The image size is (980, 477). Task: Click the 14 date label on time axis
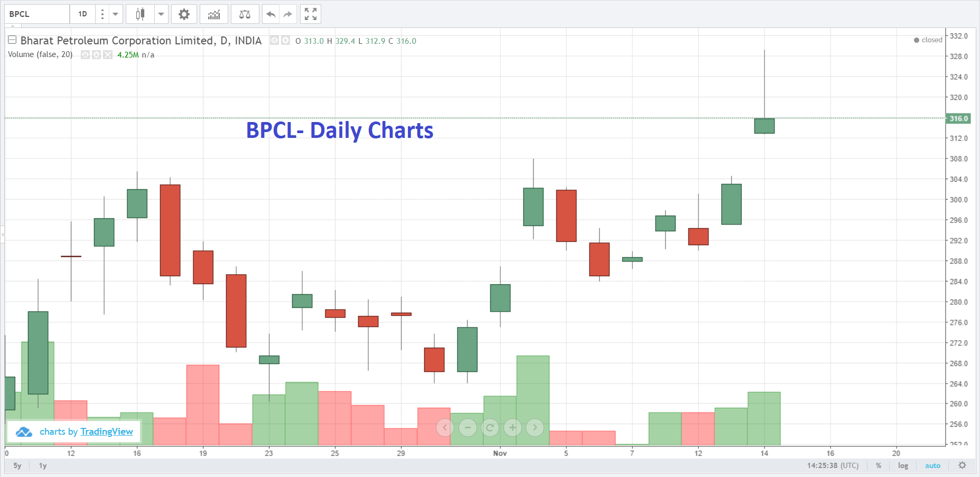(x=764, y=453)
